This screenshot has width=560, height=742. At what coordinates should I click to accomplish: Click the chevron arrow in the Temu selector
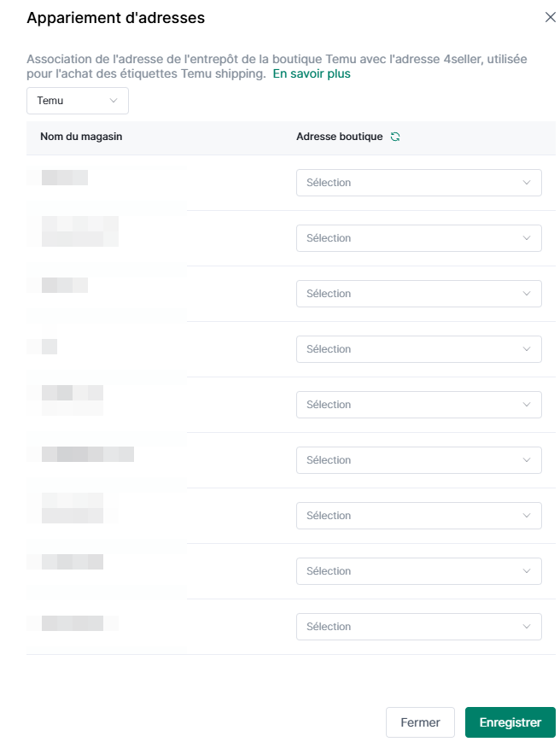pos(113,101)
